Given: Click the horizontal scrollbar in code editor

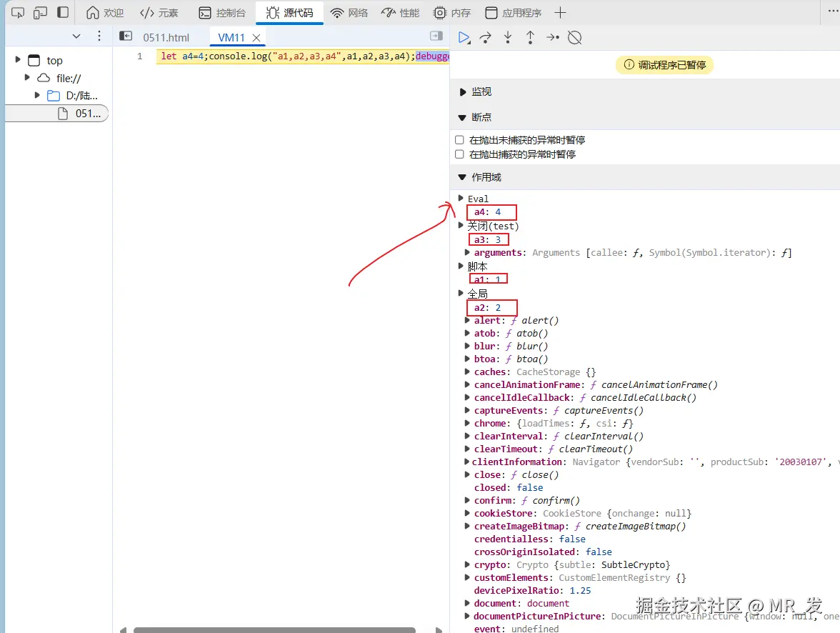Looking at the screenshot, I should (274, 629).
